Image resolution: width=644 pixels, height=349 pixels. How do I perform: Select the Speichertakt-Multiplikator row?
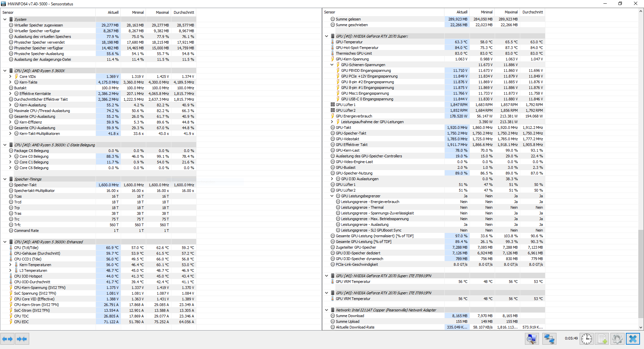(98, 191)
